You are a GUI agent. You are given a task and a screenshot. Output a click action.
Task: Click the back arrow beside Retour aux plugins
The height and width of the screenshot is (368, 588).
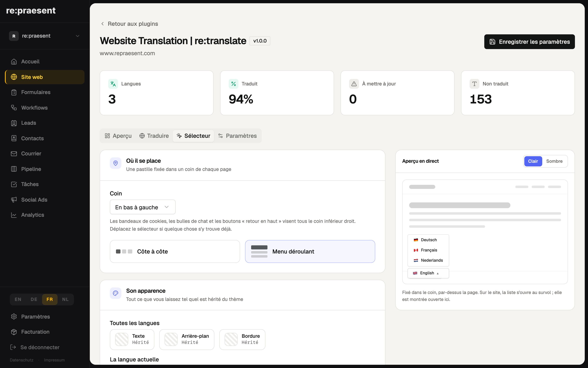(x=102, y=24)
